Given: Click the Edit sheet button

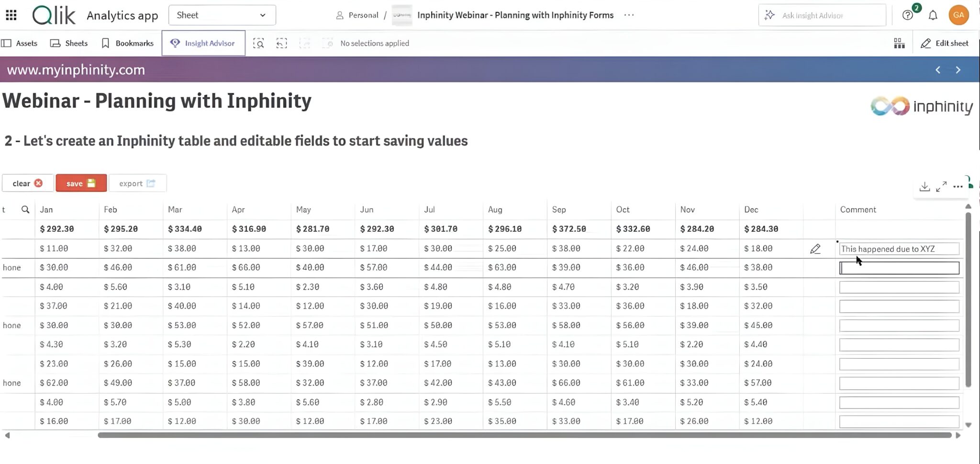Looking at the screenshot, I should click(945, 43).
